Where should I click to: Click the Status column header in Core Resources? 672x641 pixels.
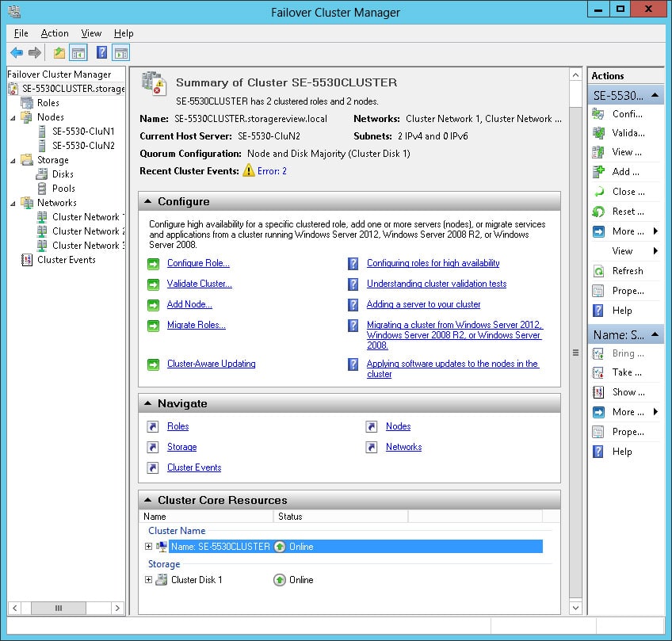(341, 517)
